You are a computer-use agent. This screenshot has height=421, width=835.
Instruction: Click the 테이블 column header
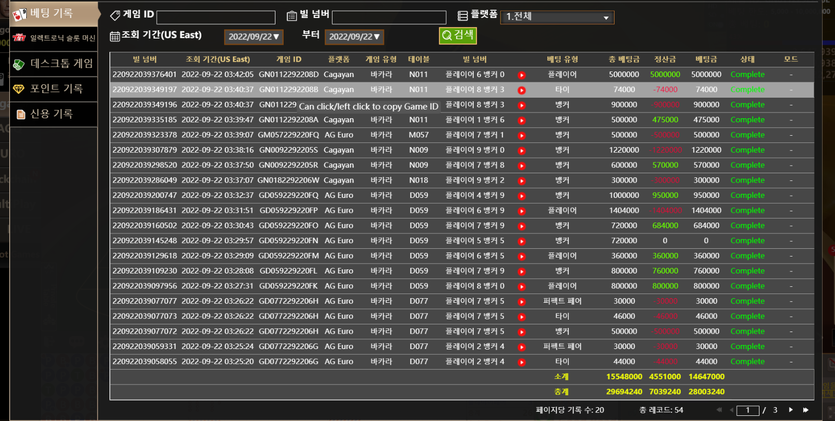(x=419, y=59)
